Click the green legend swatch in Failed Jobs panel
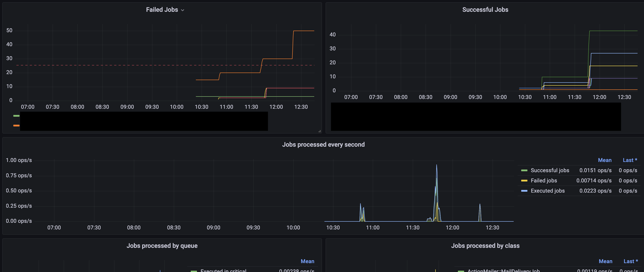This screenshot has width=644, height=272. (x=16, y=116)
